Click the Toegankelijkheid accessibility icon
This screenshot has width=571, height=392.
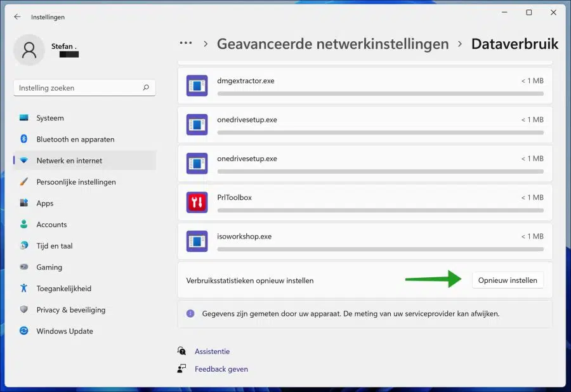pos(24,288)
